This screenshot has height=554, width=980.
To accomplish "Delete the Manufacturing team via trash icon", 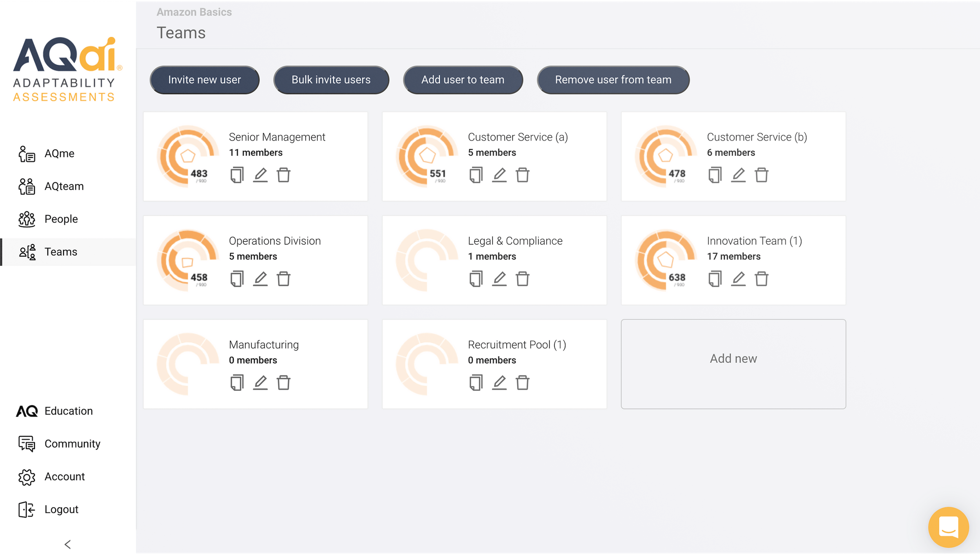I will [x=283, y=382].
